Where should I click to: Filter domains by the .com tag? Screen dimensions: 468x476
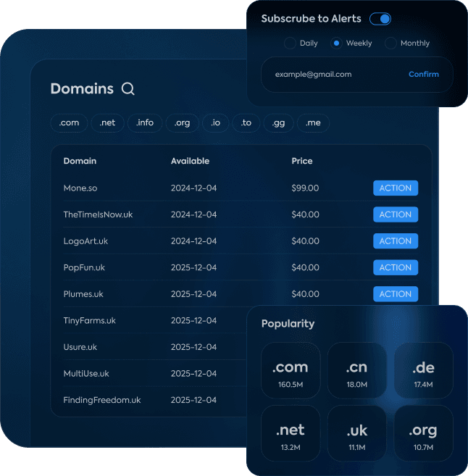coord(70,123)
